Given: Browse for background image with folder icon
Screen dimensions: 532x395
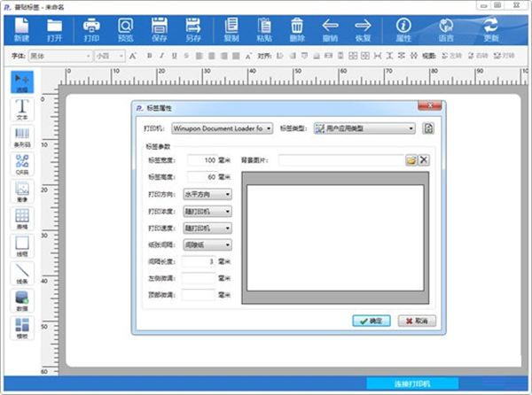Looking at the screenshot, I should coord(411,160).
